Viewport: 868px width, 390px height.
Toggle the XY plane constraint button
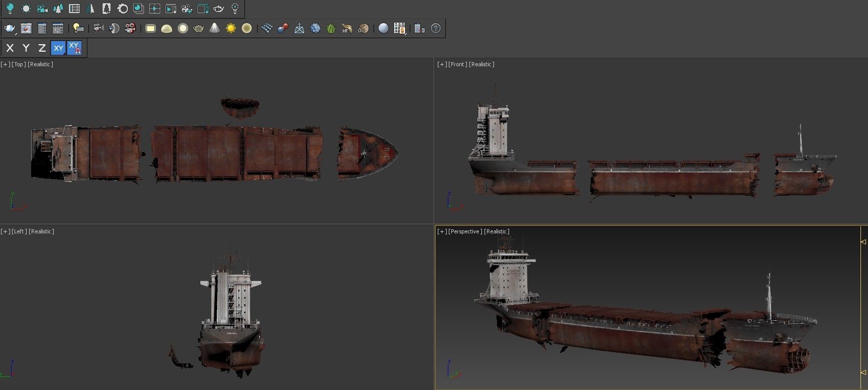click(x=59, y=48)
